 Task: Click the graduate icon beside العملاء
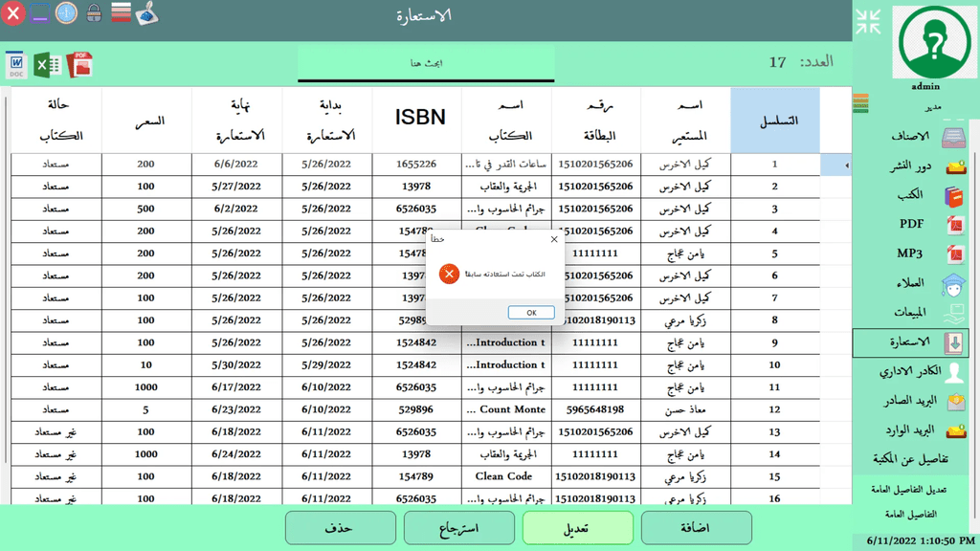954,284
